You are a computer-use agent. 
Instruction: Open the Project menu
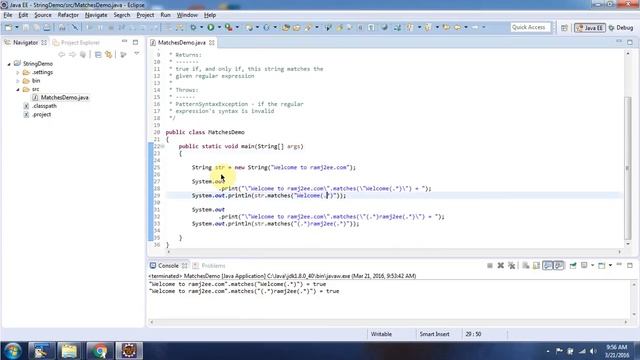(x=145, y=15)
